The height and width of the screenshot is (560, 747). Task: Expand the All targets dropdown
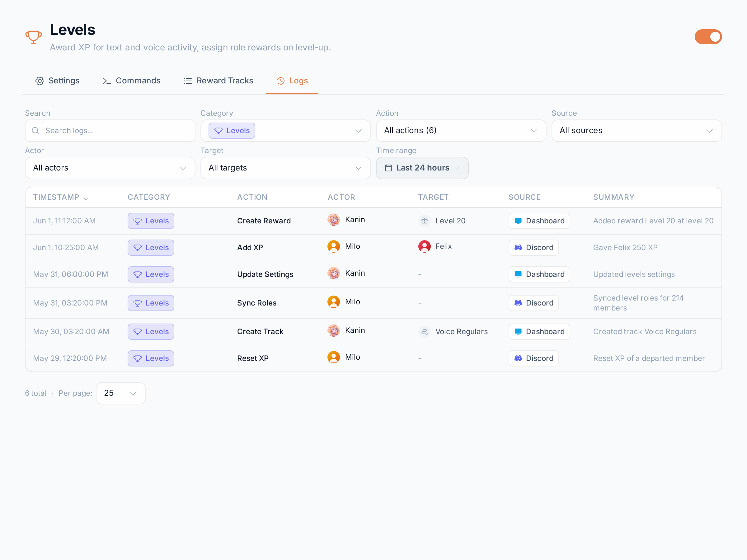(286, 168)
